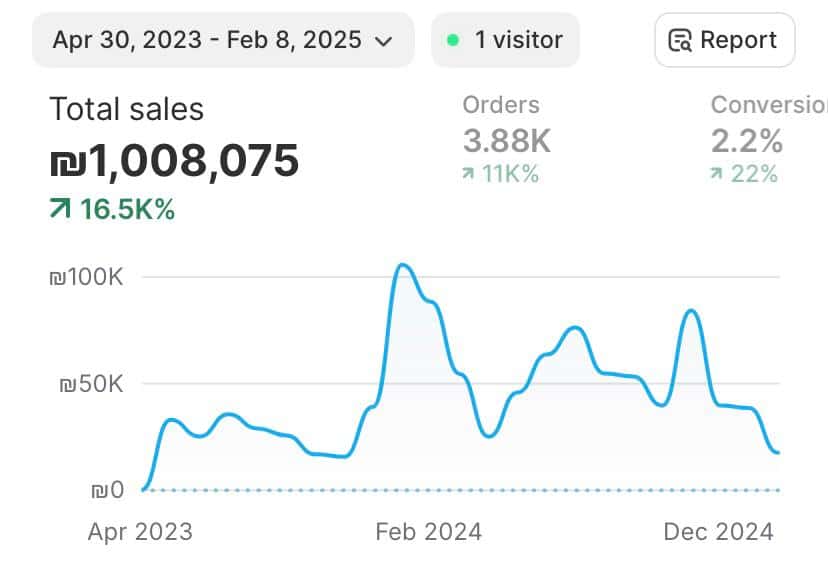Click the chart's highest peak above ₪100K
Viewport: 828px width, 567px height.
click(402, 265)
